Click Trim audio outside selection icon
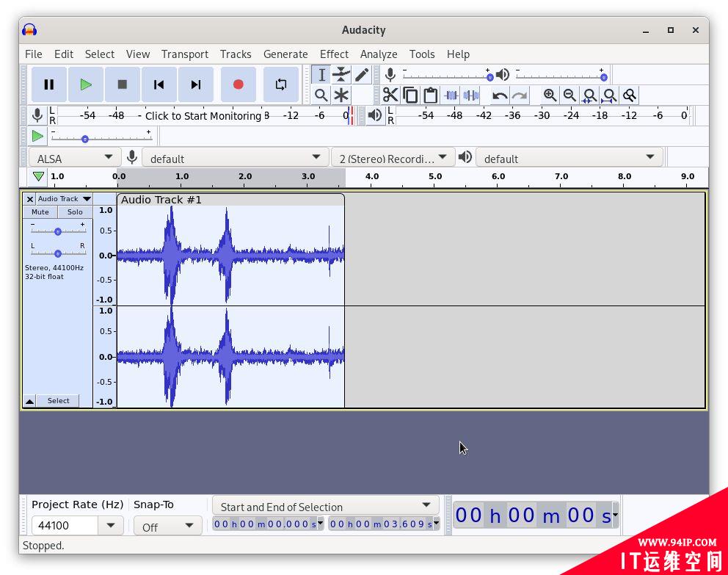This screenshot has width=728, height=575. [x=451, y=95]
